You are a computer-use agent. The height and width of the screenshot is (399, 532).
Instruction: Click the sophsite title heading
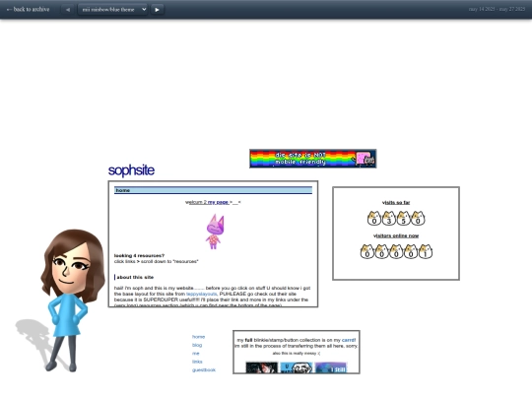coord(131,170)
